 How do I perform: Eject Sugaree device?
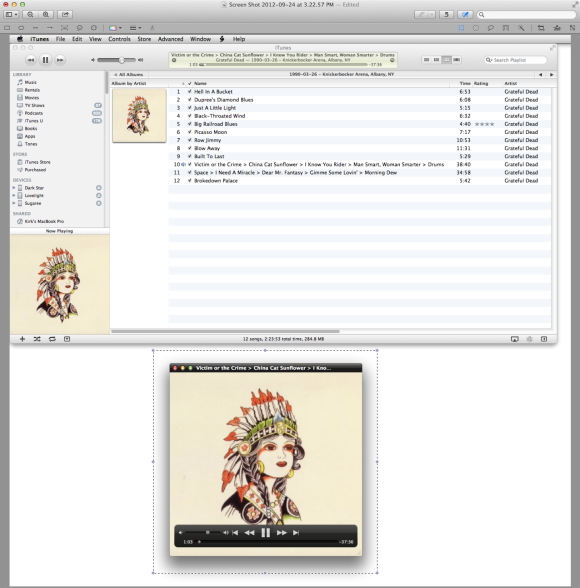click(99, 203)
